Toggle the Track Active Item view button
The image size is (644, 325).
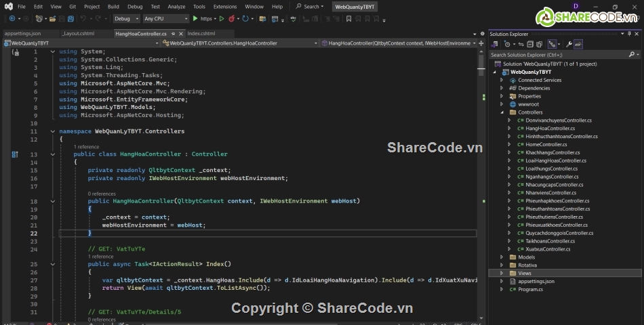[552, 44]
